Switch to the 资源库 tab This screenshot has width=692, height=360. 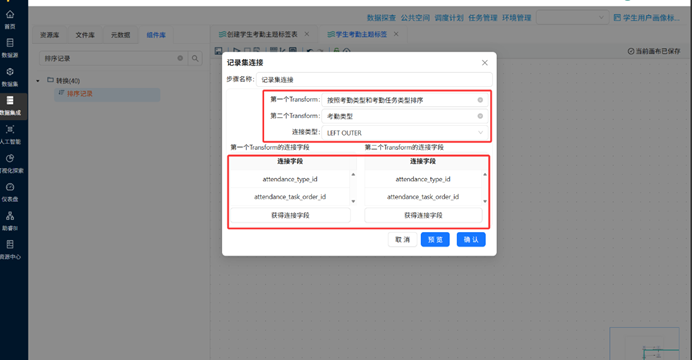tap(49, 35)
